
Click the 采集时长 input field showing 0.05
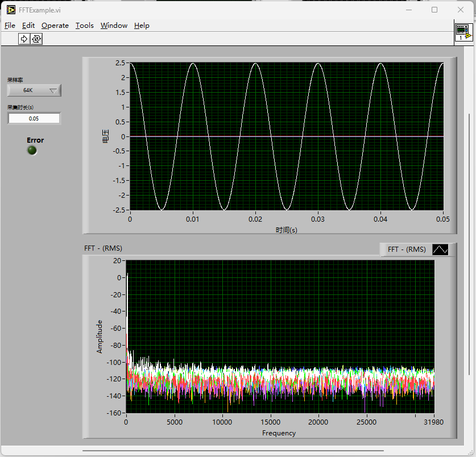34,118
